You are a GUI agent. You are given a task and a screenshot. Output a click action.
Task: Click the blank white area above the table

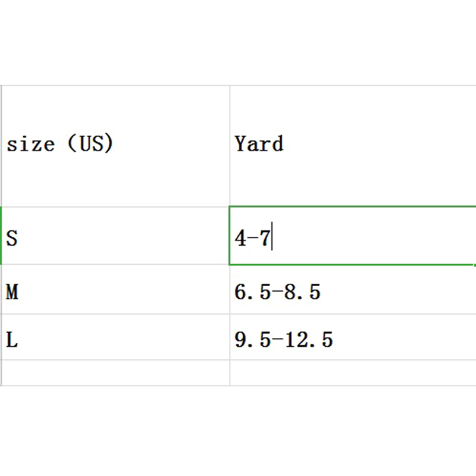(238, 42)
